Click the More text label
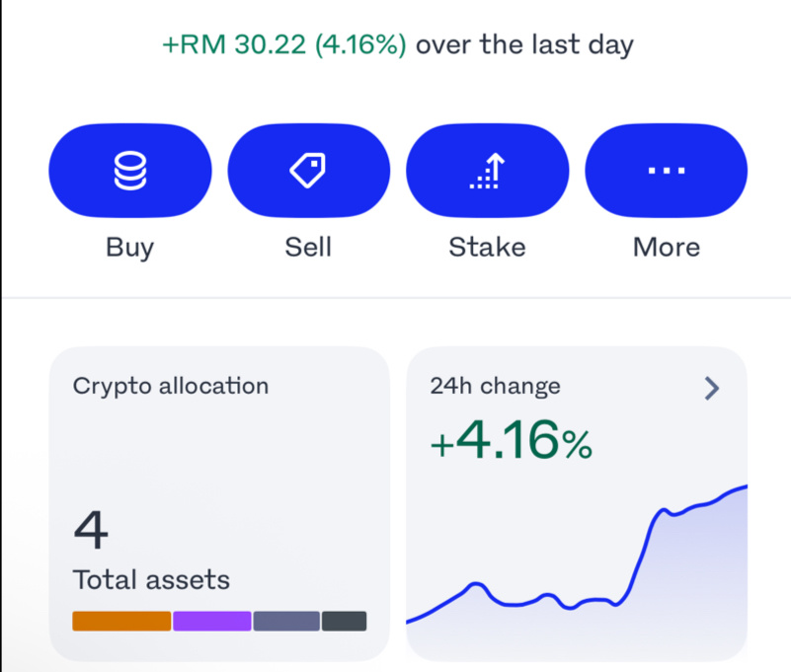Image resolution: width=791 pixels, height=672 pixels. click(x=667, y=247)
